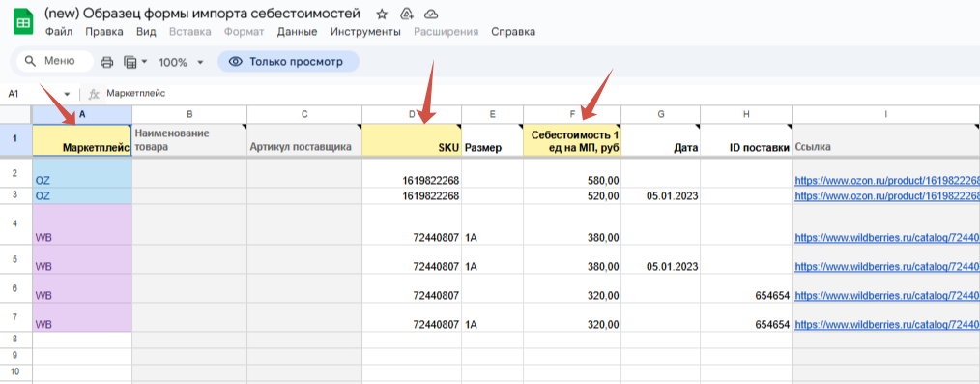
Task: Open the Правка menu
Action: (x=104, y=32)
